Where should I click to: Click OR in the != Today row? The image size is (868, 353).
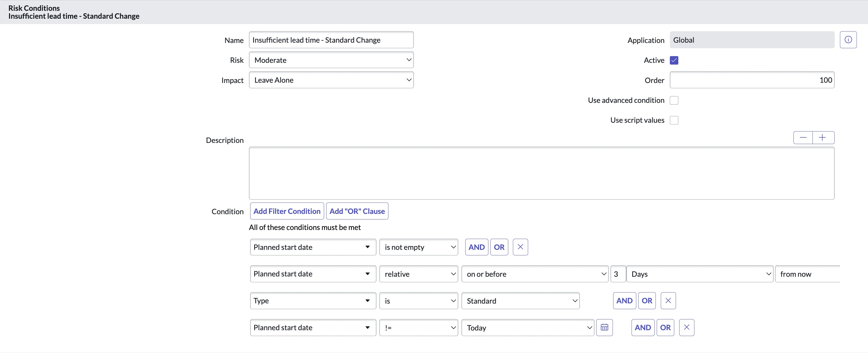click(665, 327)
